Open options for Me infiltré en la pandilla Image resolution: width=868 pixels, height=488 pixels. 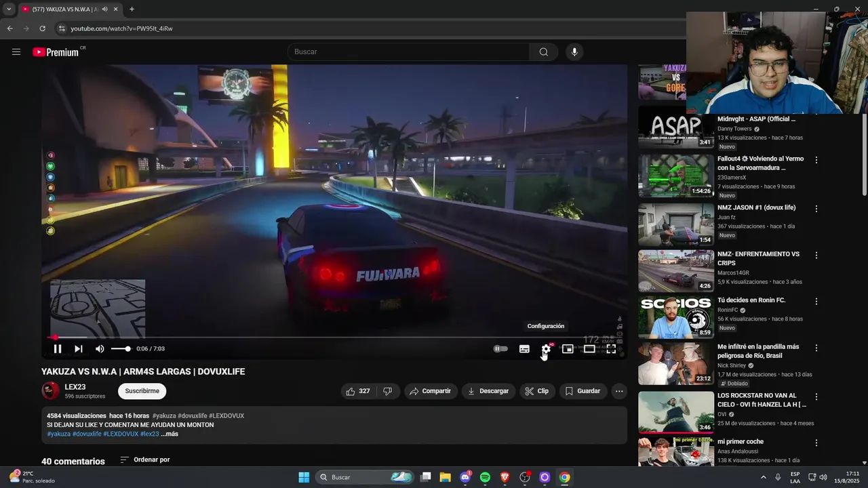point(816,348)
